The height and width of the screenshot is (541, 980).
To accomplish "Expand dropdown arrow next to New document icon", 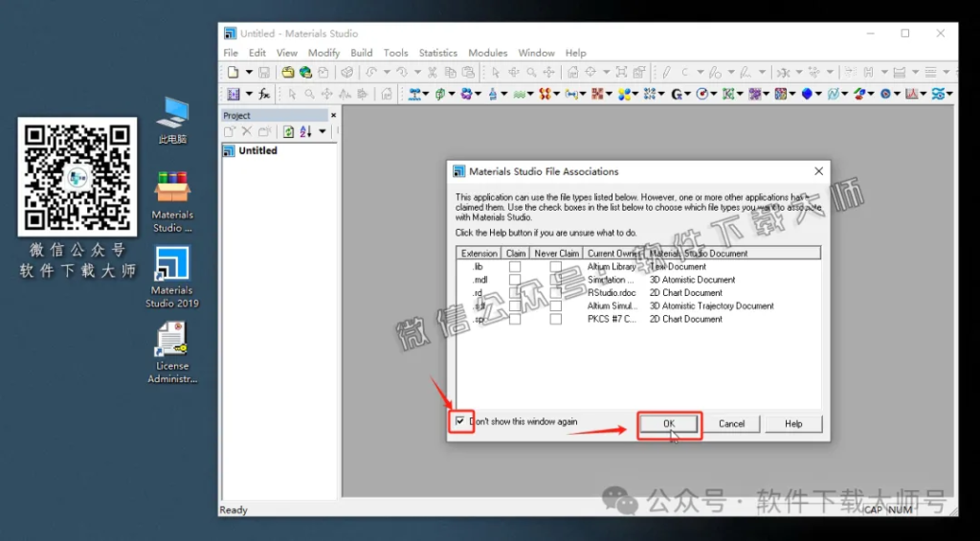I will (249, 72).
